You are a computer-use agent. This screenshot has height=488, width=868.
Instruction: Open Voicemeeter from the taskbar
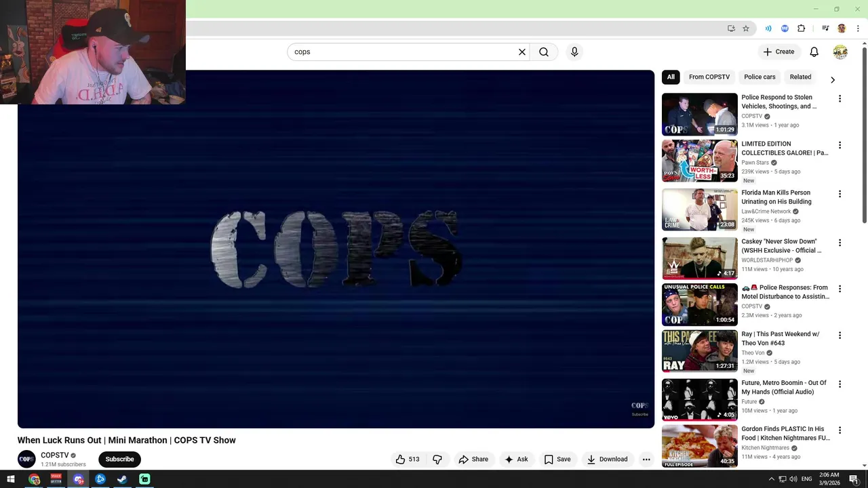click(56, 479)
